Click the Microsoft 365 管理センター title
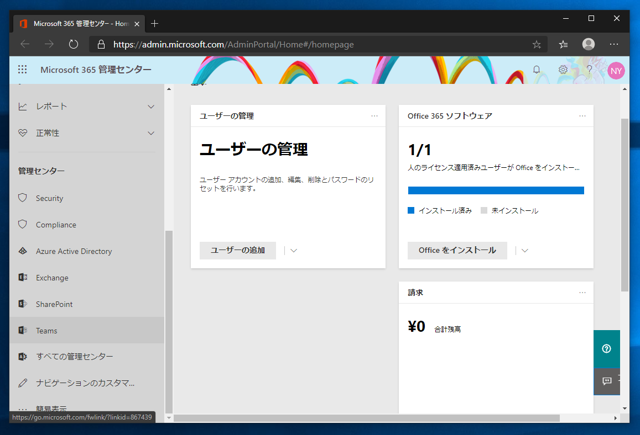This screenshot has width=640, height=435. click(x=96, y=70)
